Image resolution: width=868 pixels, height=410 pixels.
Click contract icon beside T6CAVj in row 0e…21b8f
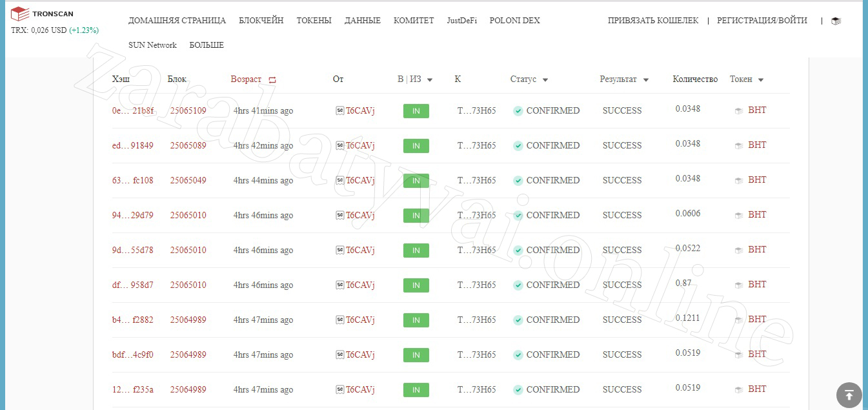pos(339,110)
